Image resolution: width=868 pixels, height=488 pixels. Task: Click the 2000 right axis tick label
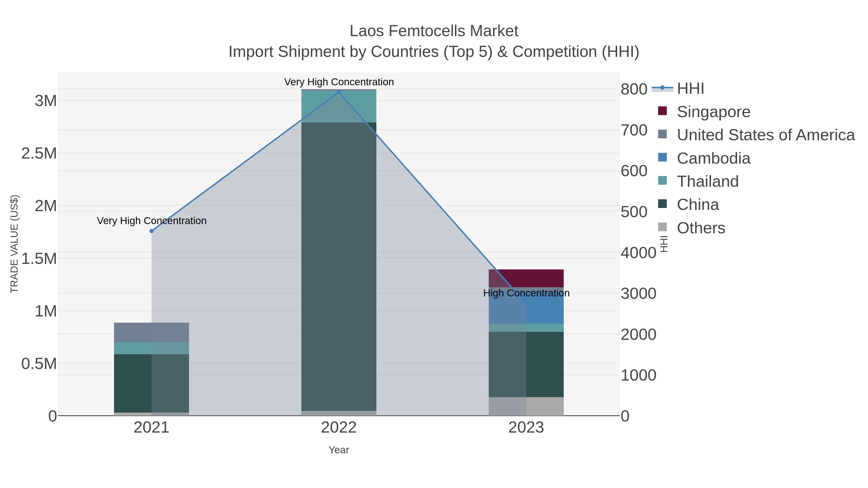[x=638, y=334]
